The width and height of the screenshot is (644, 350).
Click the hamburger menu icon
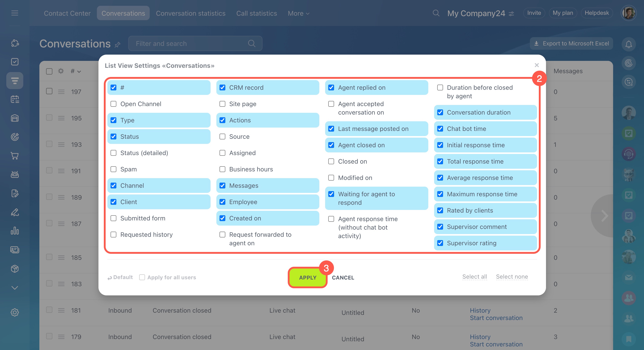15,13
